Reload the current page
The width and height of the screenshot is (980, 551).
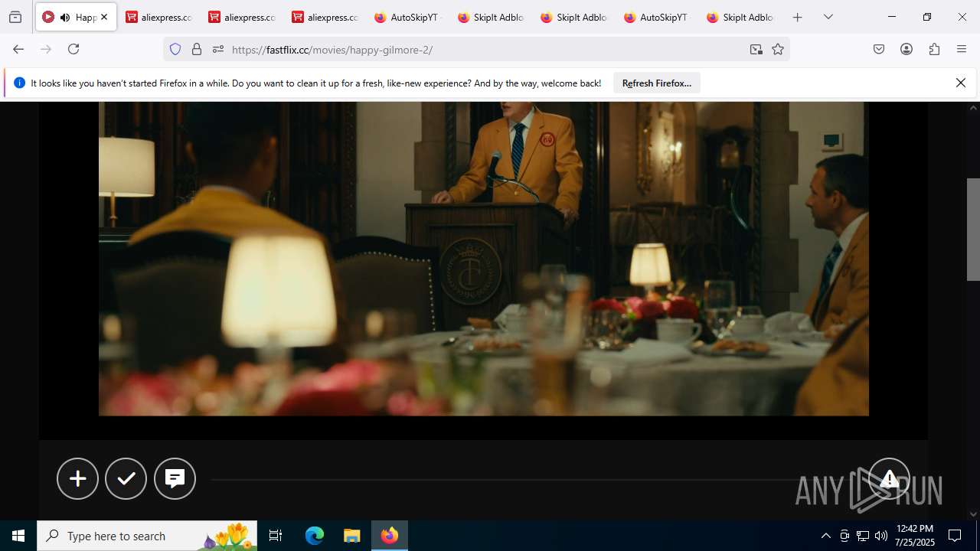coord(73,49)
